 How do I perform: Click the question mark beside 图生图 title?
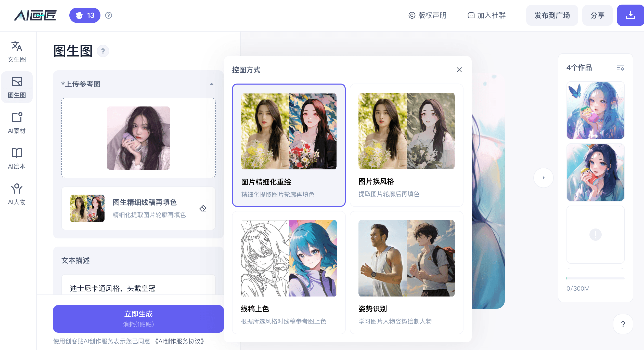pos(103,51)
